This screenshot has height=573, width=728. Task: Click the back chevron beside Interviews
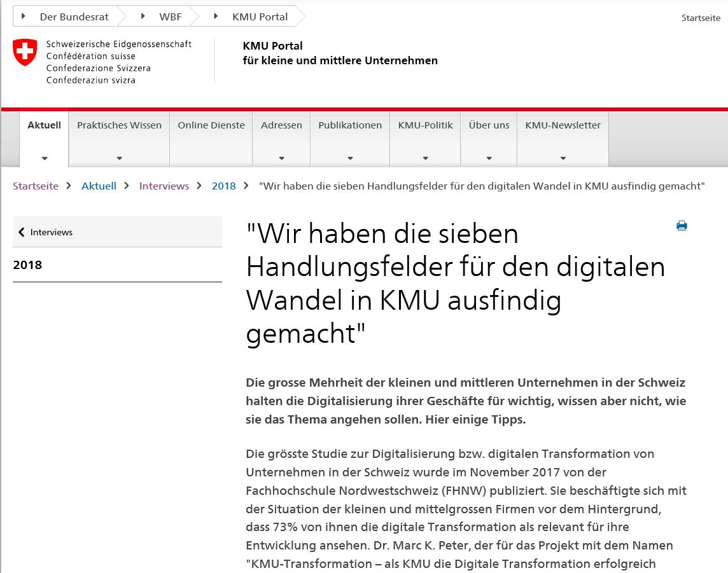(21, 233)
